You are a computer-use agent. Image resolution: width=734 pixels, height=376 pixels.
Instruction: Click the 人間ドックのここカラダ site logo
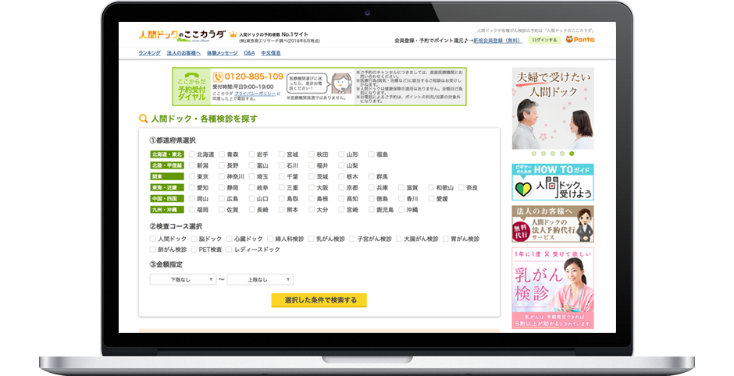pyautogui.click(x=182, y=35)
